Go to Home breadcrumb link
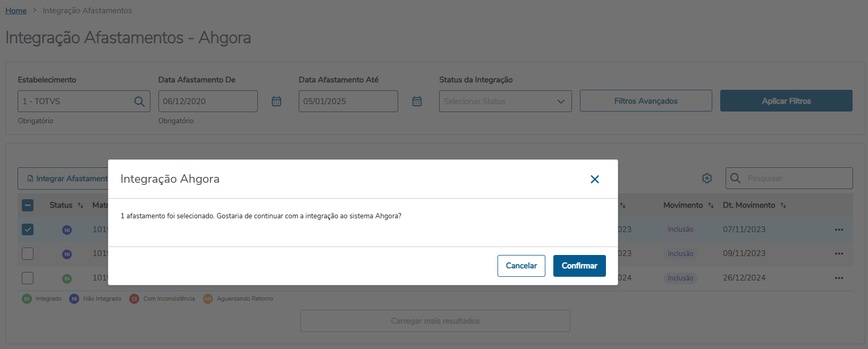 [16, 11]
